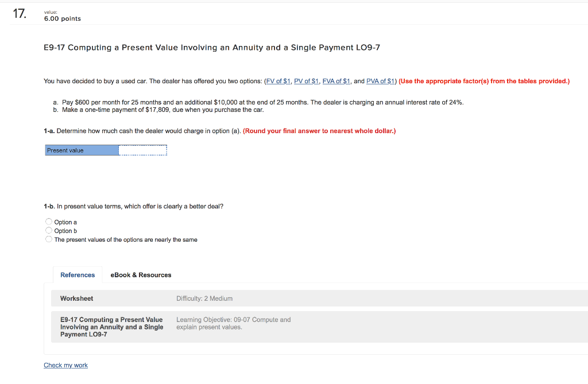Click the Learning Objective 09-07 text
This screenshot has width=588, height=384.
point(233,323)
